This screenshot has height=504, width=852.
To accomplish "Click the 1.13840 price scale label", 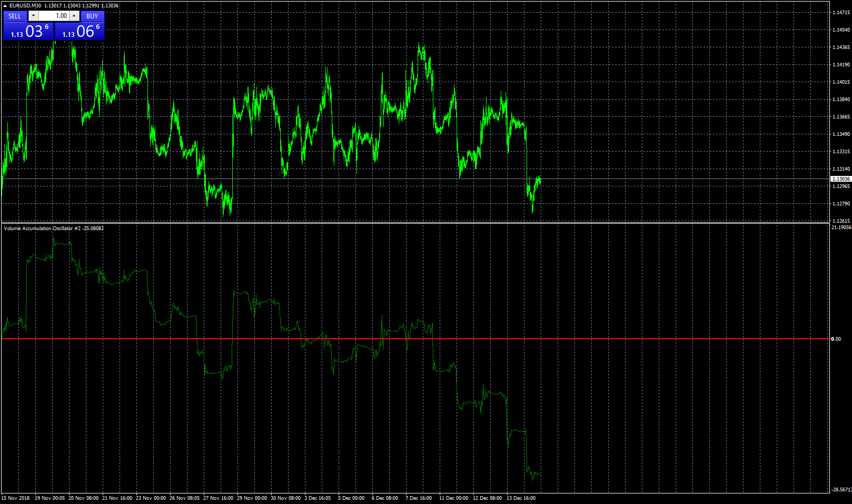I will click(841, 100).
